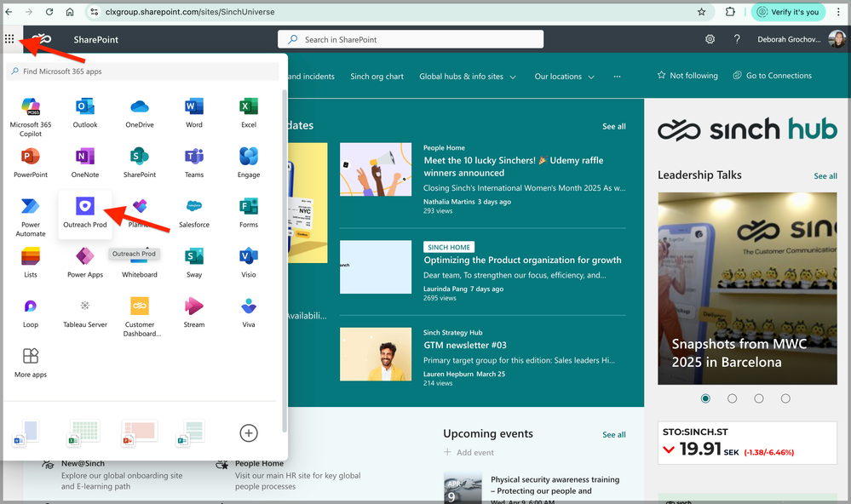Open the Deborah Grochov account profile picture
The height and width of the screenshot is (504, 851).
[837, 39]
